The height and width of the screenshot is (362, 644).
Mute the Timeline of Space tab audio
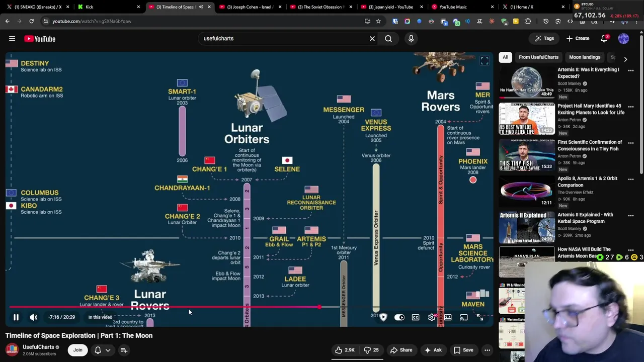[x=201, y=7]
